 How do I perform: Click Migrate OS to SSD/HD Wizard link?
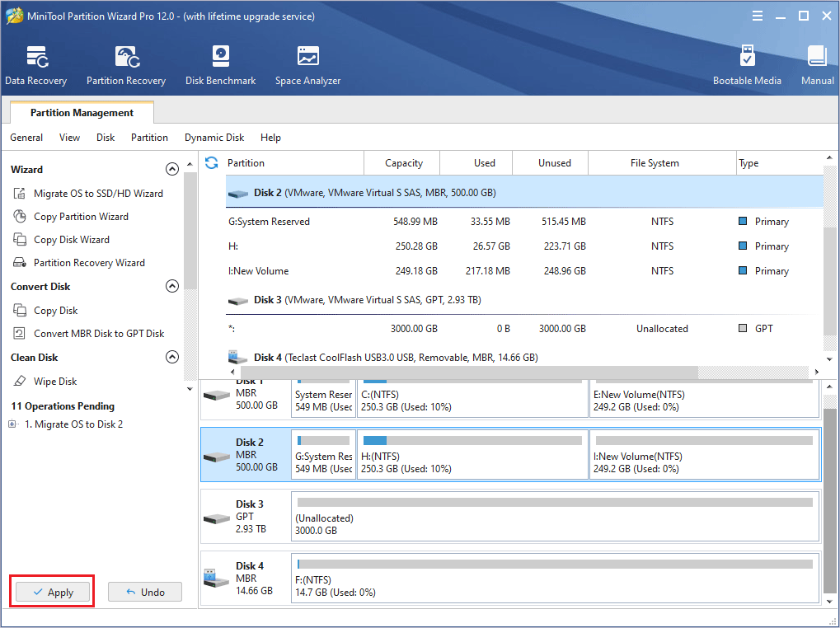[x=99, y=194]
